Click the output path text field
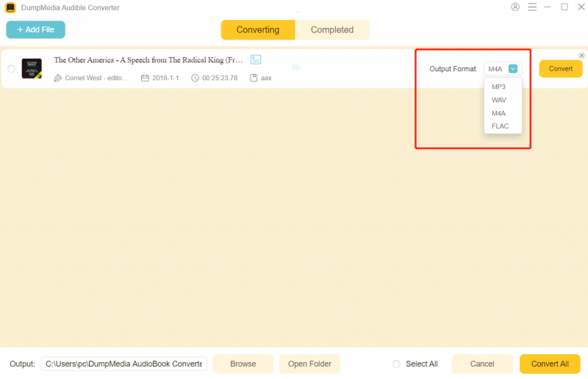The image size is (588, 379). click(123, 364)
